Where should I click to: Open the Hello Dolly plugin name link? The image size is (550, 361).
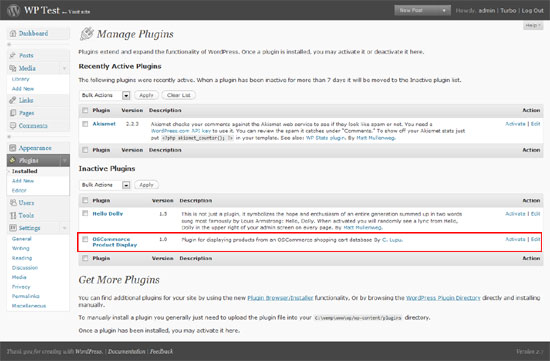coord(108,214)
